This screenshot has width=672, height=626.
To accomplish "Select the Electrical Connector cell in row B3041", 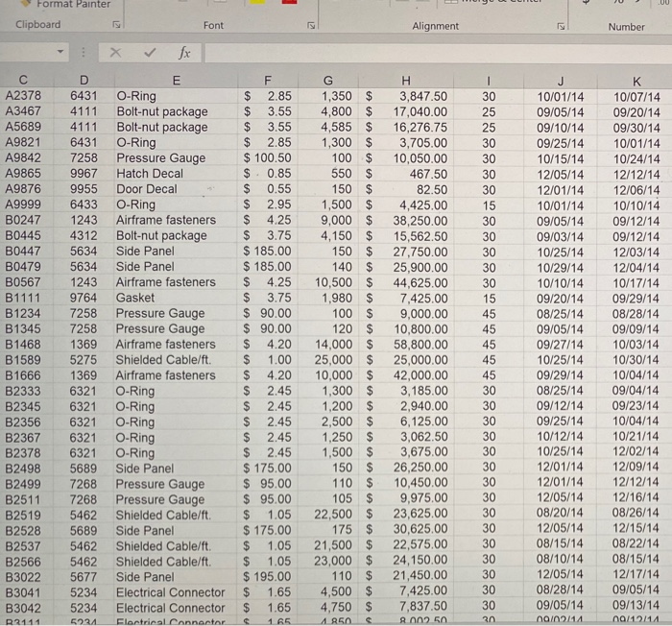I will (x=176, y=592).
